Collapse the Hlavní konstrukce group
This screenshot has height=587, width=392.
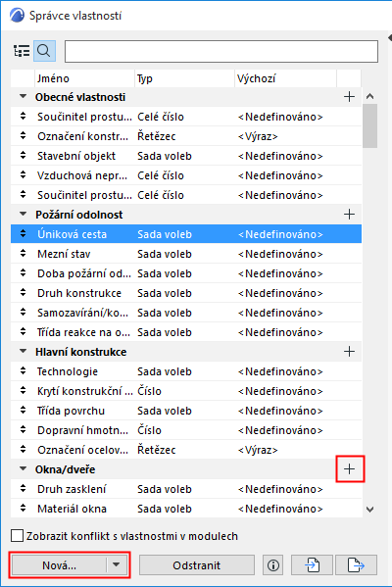(x=24, y=352)
